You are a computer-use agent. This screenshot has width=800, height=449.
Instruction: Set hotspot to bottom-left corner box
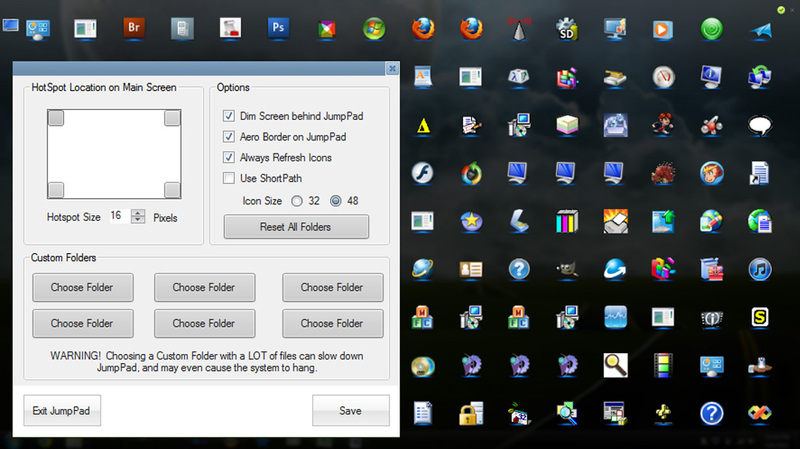56,190
